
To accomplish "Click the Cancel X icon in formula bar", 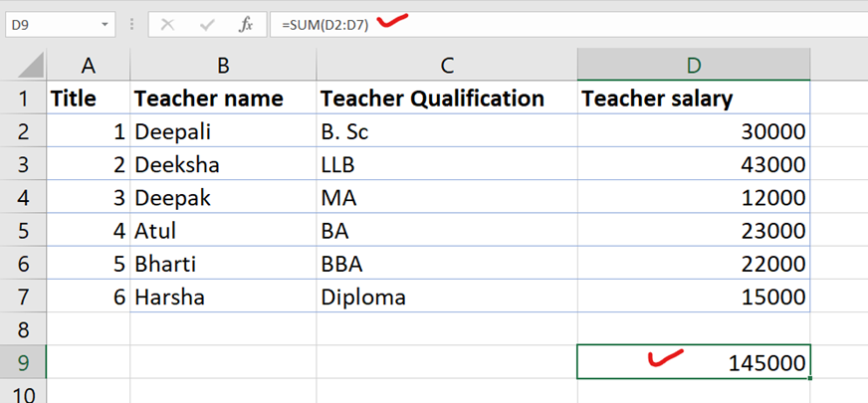I will pyautogui.click(x=167, y=25).
